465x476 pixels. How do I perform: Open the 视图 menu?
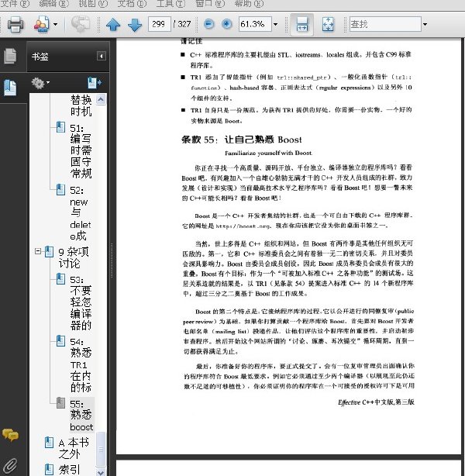93,4
